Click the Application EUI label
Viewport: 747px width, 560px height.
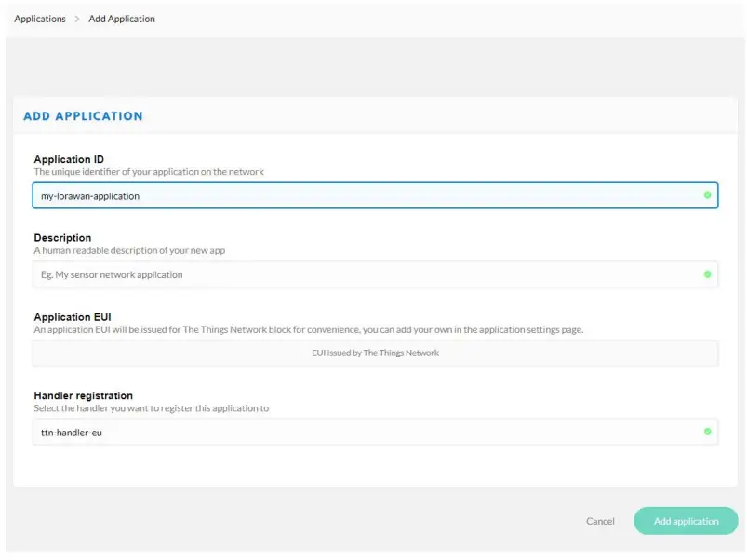[73, 317]
